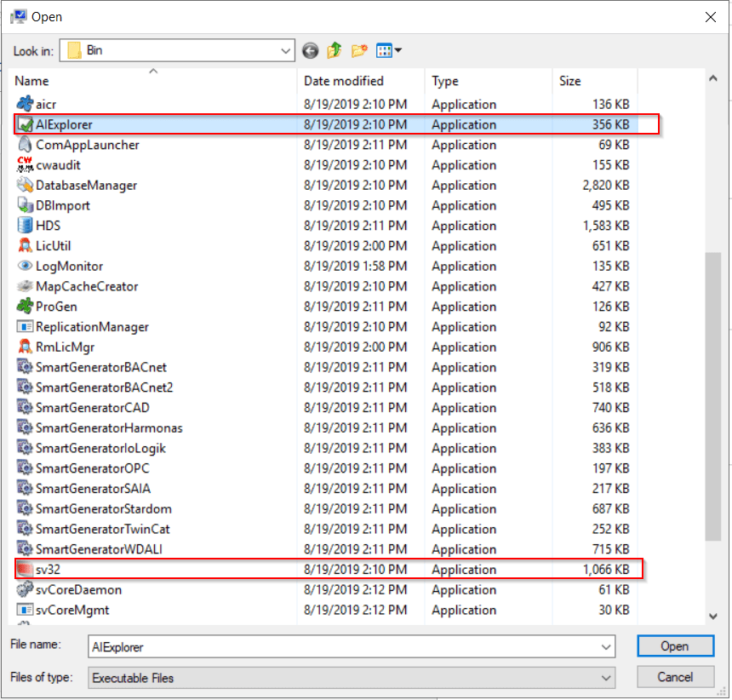The image size is (732, 700).
Task: Expand the File name dropdown arrow
Action: pos(606,646)
